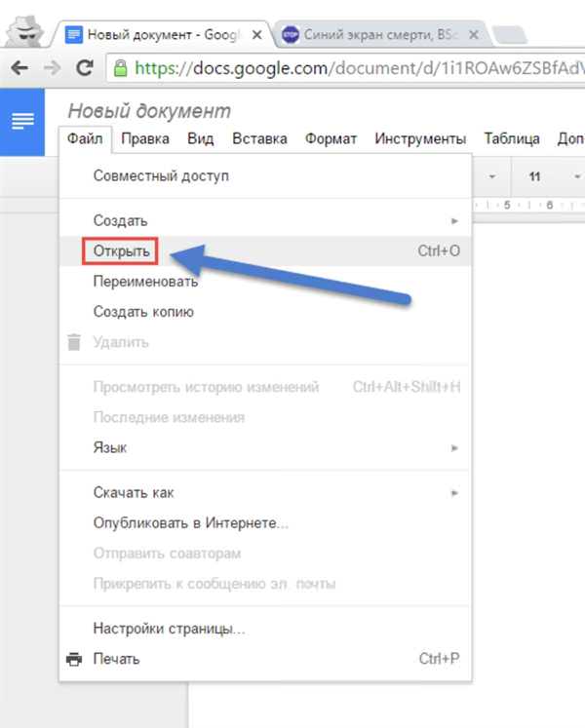The image size is (585, 728).
Task: Choose Открыть in the File menu
Action: 265,250
